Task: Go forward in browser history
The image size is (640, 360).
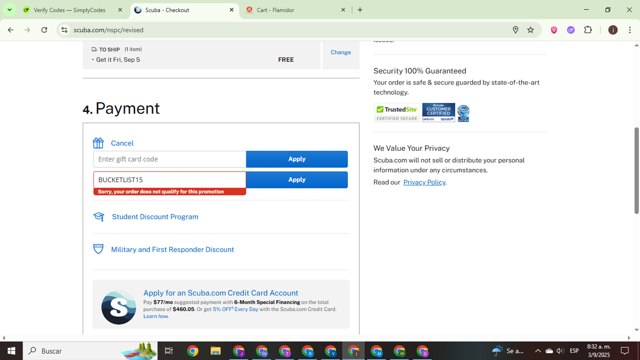Action: 27,30
